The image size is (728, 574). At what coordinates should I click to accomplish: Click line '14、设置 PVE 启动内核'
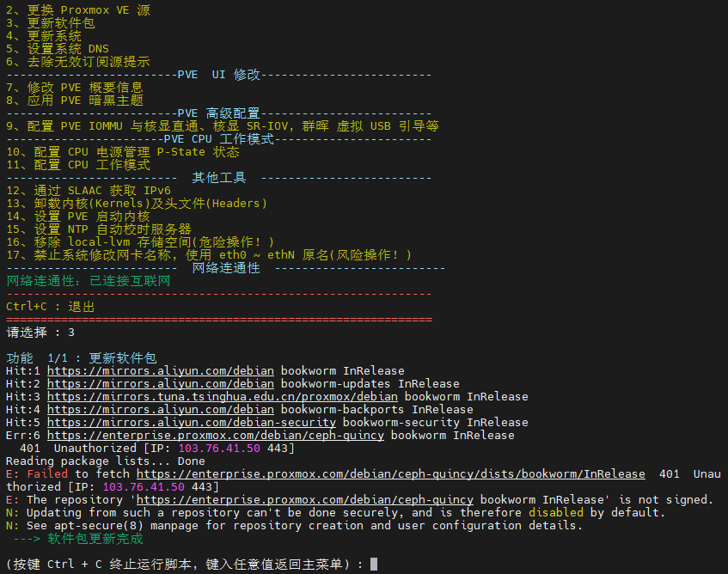click(x=78, y=217)
